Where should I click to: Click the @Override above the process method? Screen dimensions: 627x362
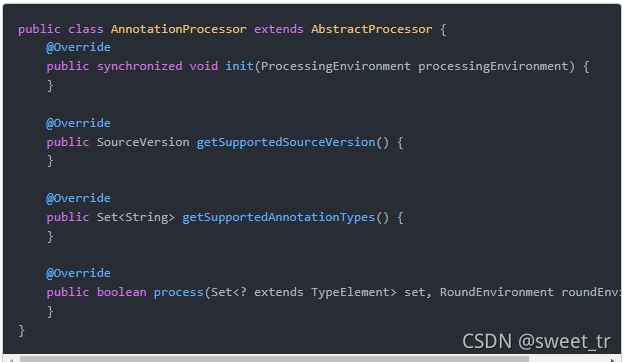coord(78,273)
